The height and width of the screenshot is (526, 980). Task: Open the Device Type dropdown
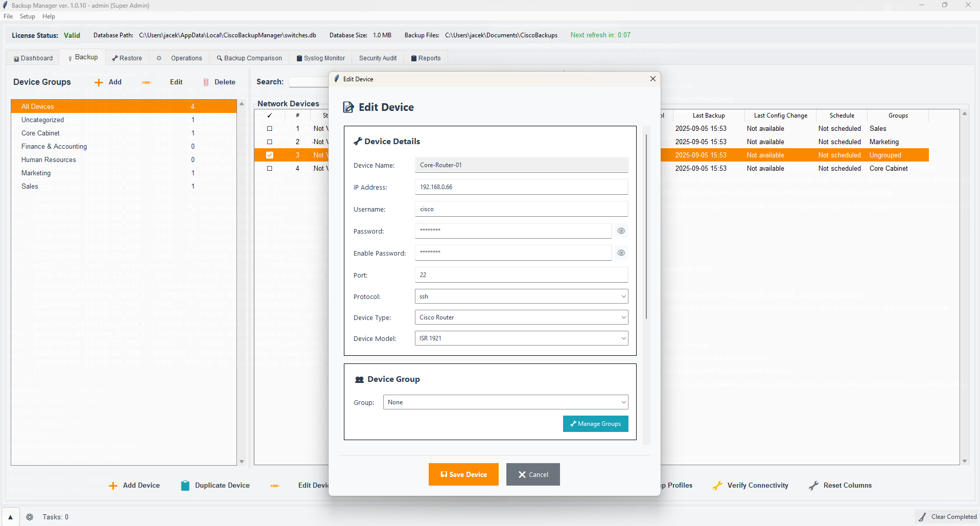pos(521,317)
